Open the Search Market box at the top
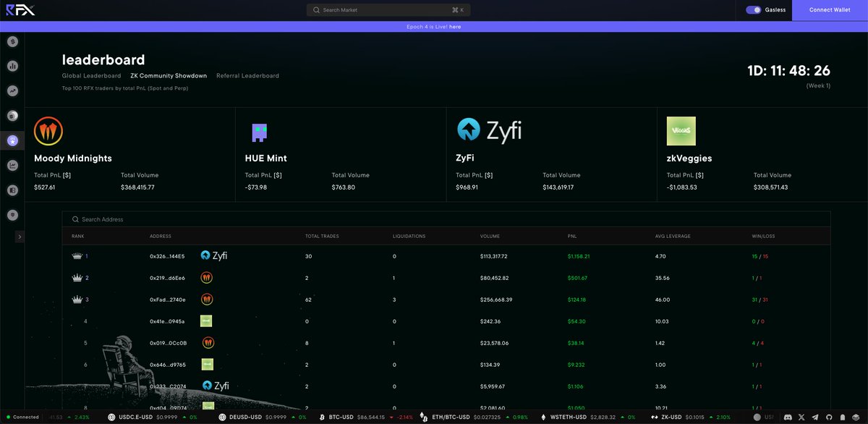Screen dimensions: 868x424 (x=388, y=10)
